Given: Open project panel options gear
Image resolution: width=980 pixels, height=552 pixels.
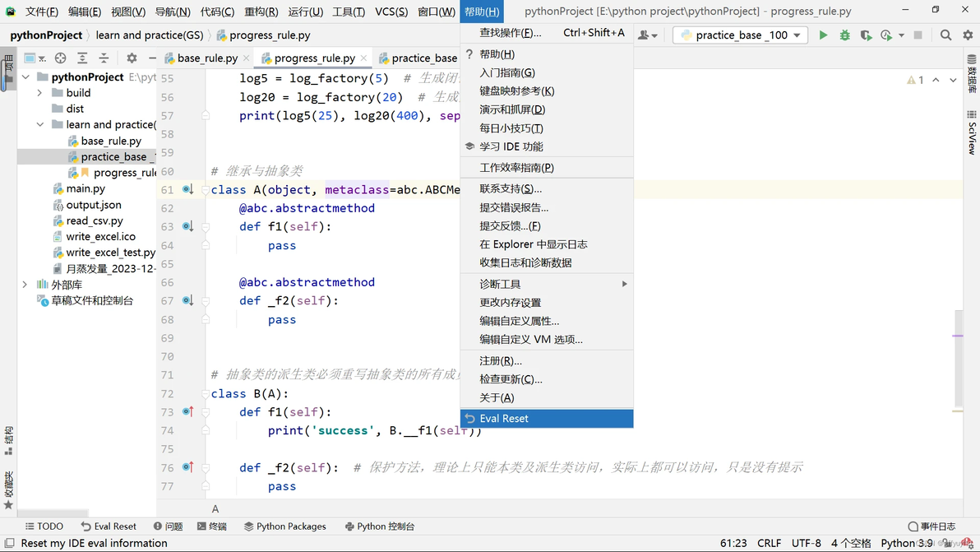Looking at the screenshot, I should (132, 58).
